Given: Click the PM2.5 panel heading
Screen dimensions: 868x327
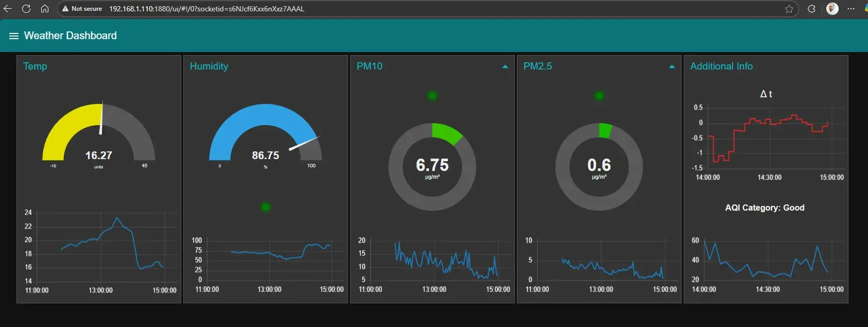Looking at the screenshot, I should click(537, 66).
